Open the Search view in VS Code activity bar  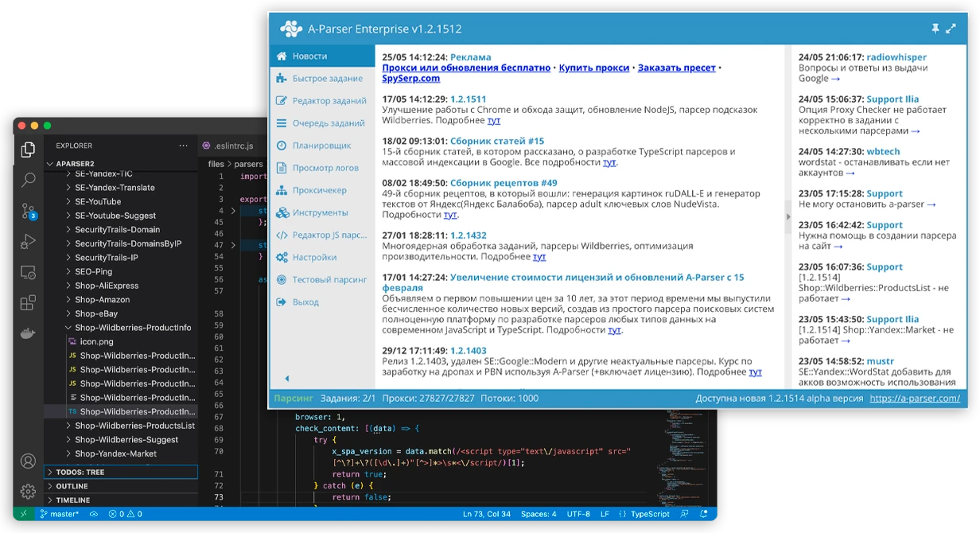click(28, 180)
